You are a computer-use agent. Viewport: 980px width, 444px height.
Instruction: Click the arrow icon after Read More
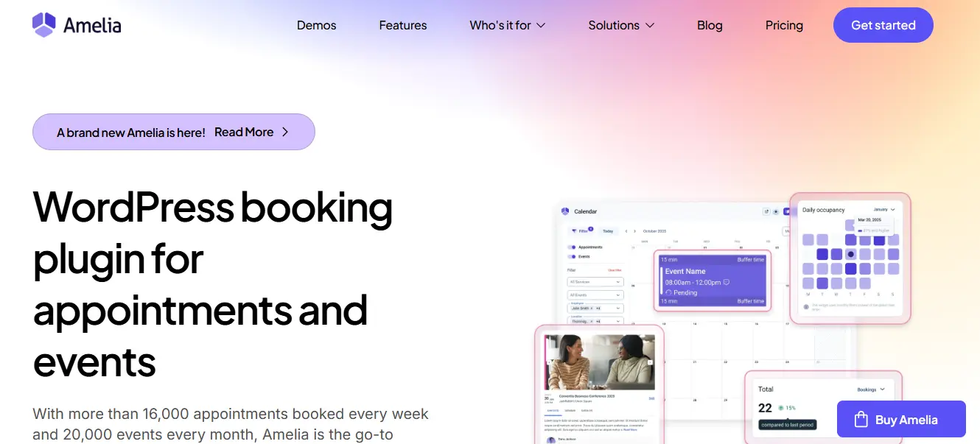click(x=285, y=132)
